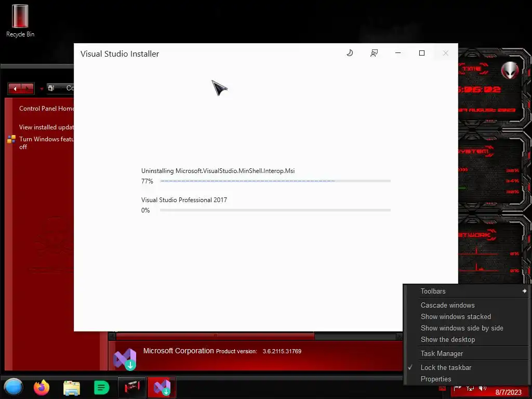Open taskbar Properties from context menu
532x399 pixels.
click(x=436, y=379)
